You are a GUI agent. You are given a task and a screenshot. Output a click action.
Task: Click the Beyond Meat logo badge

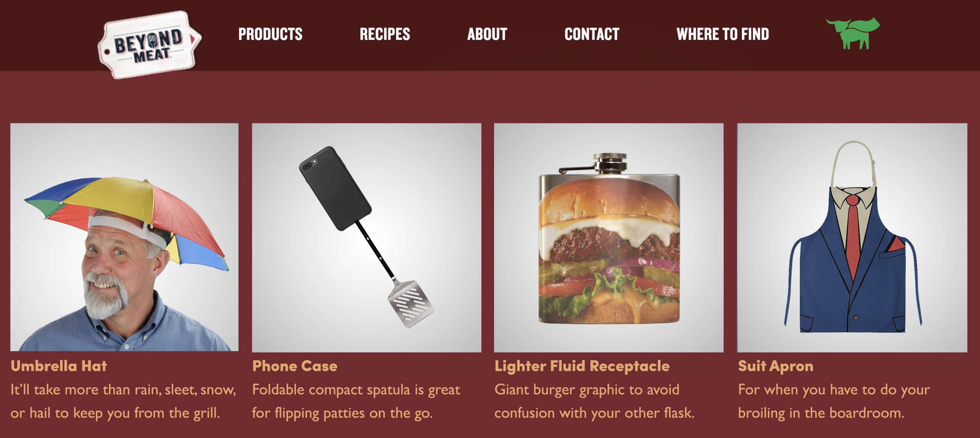149,45
